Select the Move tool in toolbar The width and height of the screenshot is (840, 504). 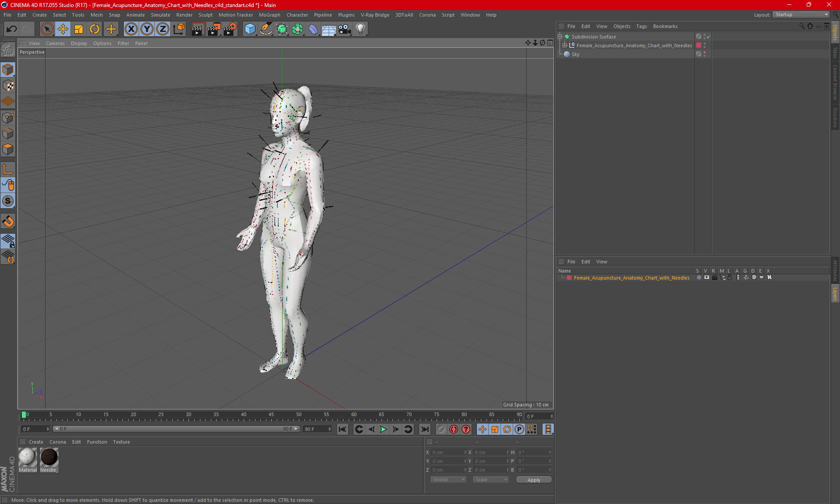pyautogui.click(x=63, y=29)
